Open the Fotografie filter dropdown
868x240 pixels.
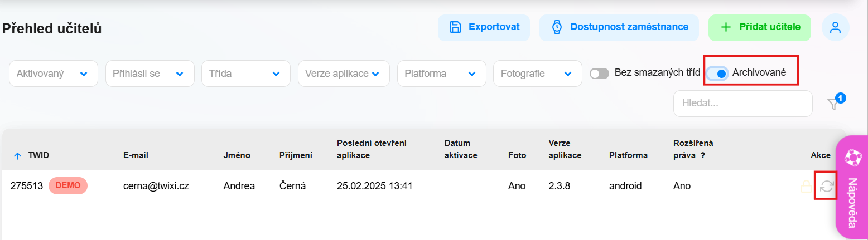537,74
